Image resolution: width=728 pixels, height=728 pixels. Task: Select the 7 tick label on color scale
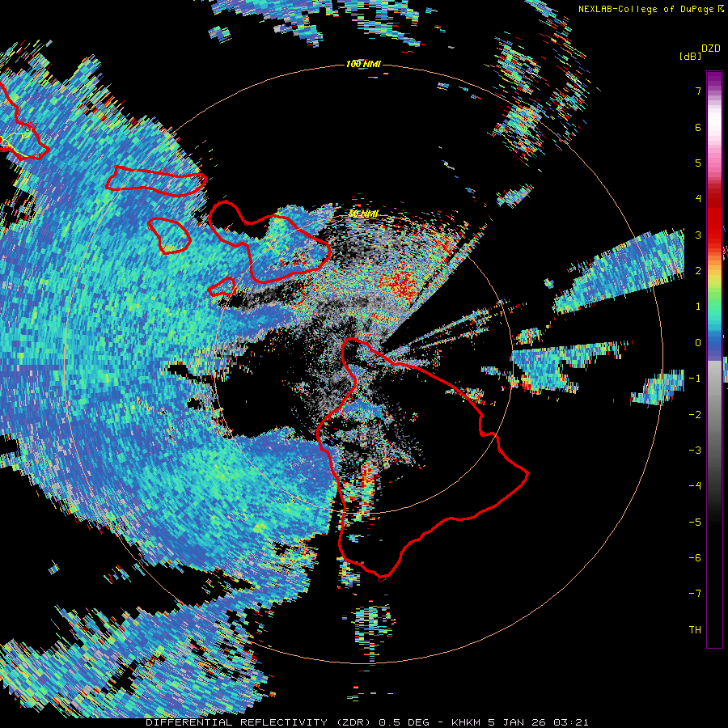click(x=698, y=91)
